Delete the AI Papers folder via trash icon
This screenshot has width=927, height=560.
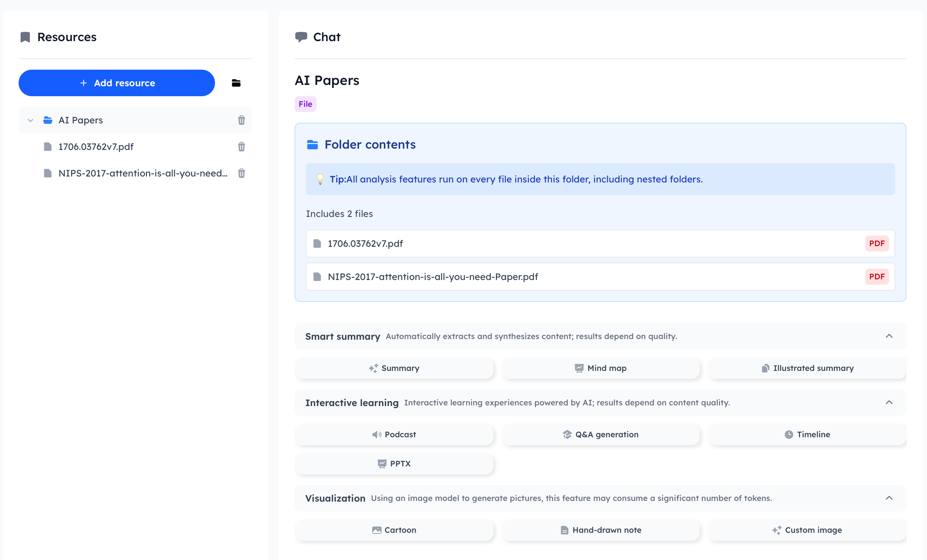pos(241,120)
